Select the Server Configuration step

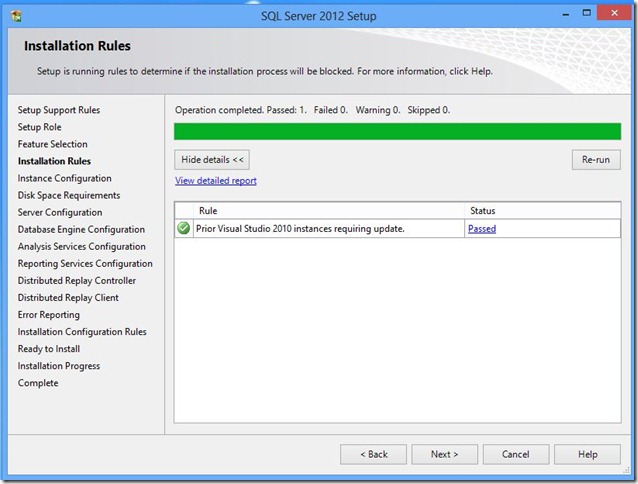[x=60, y=212]
